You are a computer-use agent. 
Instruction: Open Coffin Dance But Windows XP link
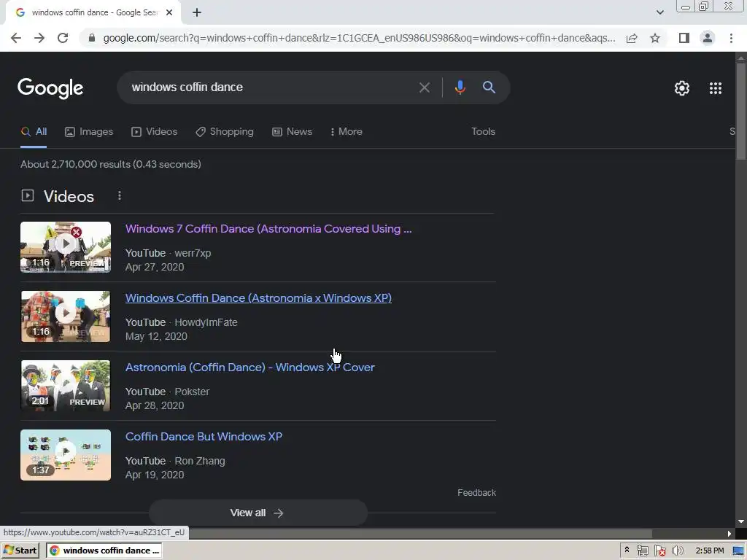point(204,437)
